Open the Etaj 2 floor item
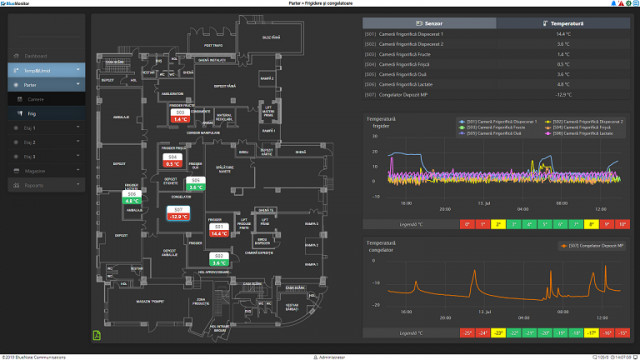Screen dimensions: 640x360 coord(47,142)
